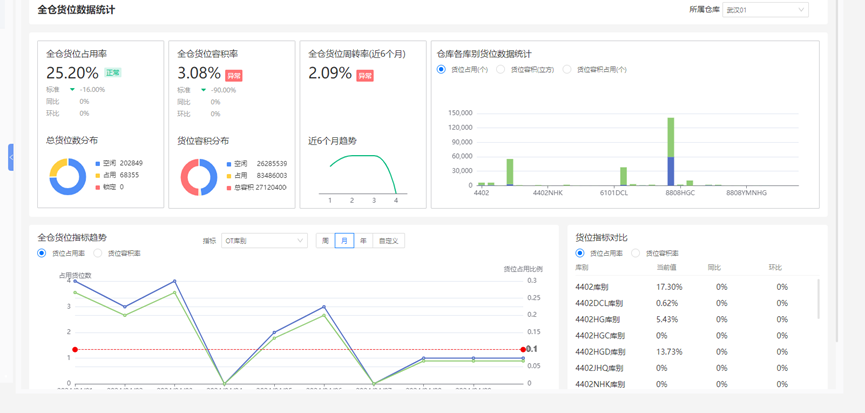Select 货位容积率 radio in 全仓货位指标趋势
Image resolution: width=865 pixels, height=413 pixels.
[98, 254]
